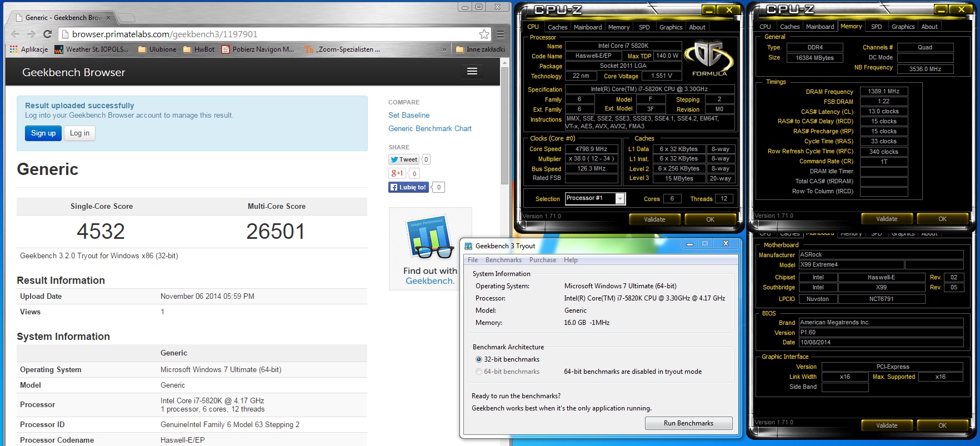Switch to Graphics tab in left CPU-Z
The image size is (980, 446).
(671, 27)
